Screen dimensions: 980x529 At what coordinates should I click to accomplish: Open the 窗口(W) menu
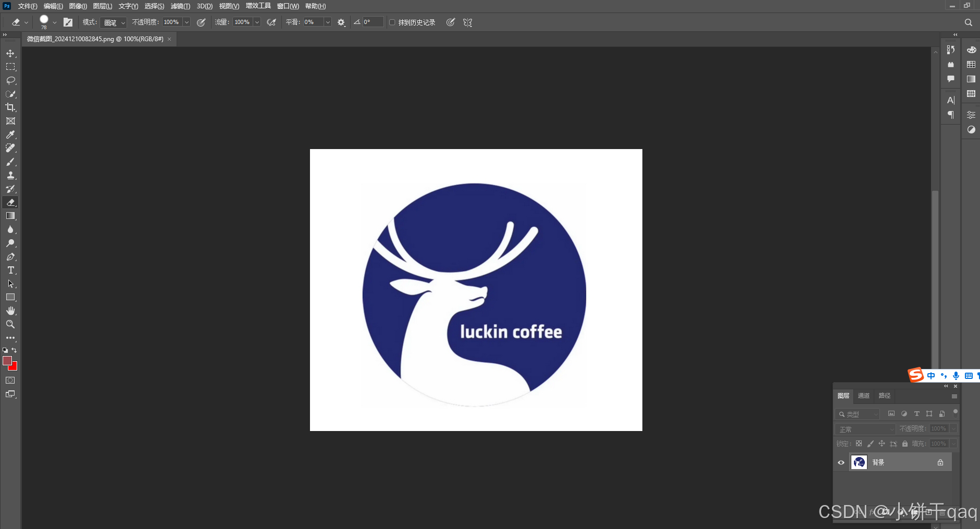tap(288, 6)
